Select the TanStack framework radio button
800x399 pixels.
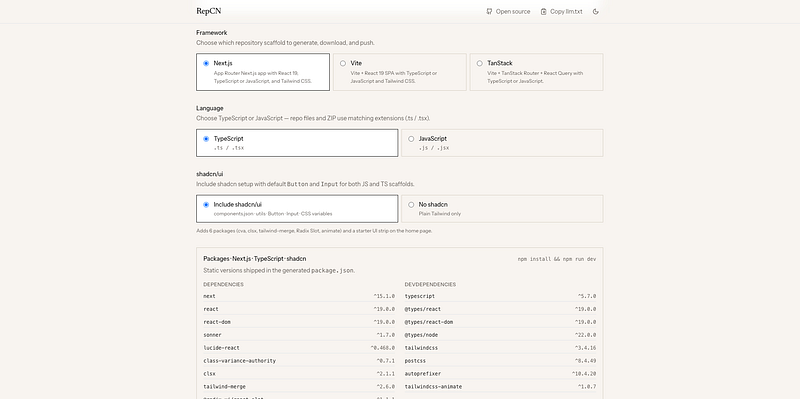[480, 63]
